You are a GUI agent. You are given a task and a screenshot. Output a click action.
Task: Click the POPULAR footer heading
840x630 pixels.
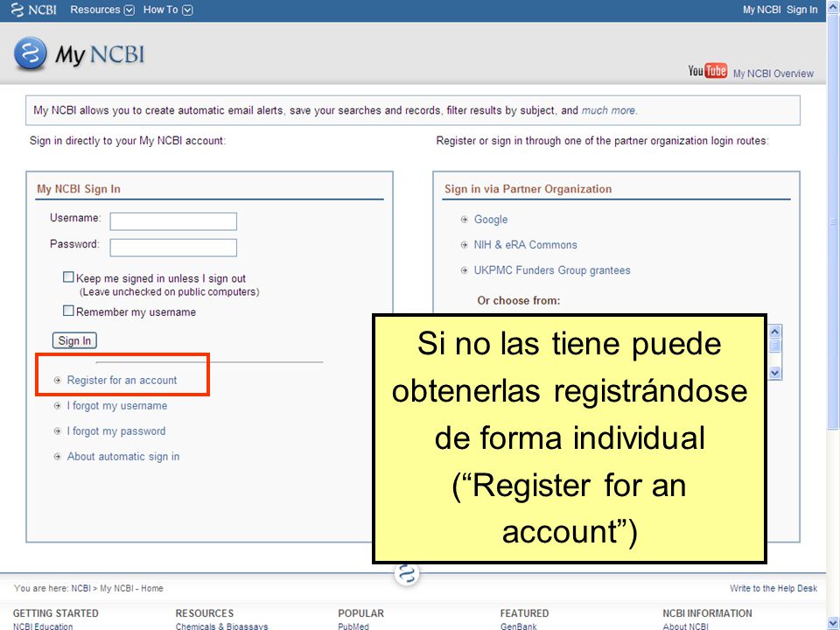[361, 613]
